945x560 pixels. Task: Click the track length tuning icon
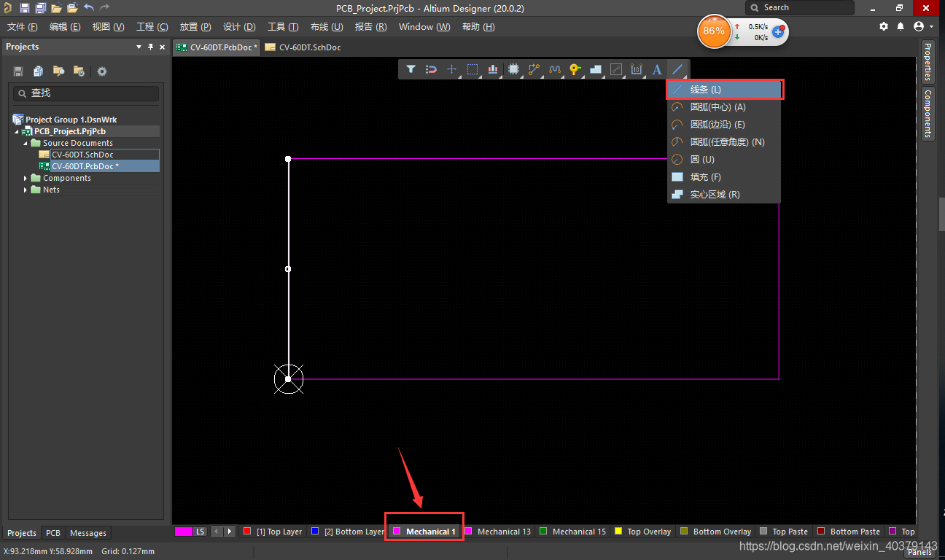click(x=555, y=69)
